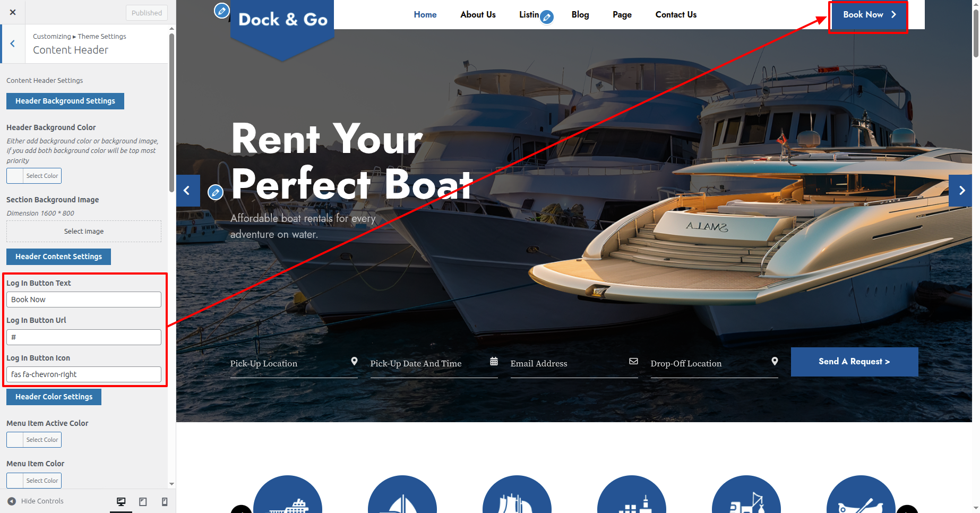
Task: Open the Blog menu item
Action: point(580,15)
